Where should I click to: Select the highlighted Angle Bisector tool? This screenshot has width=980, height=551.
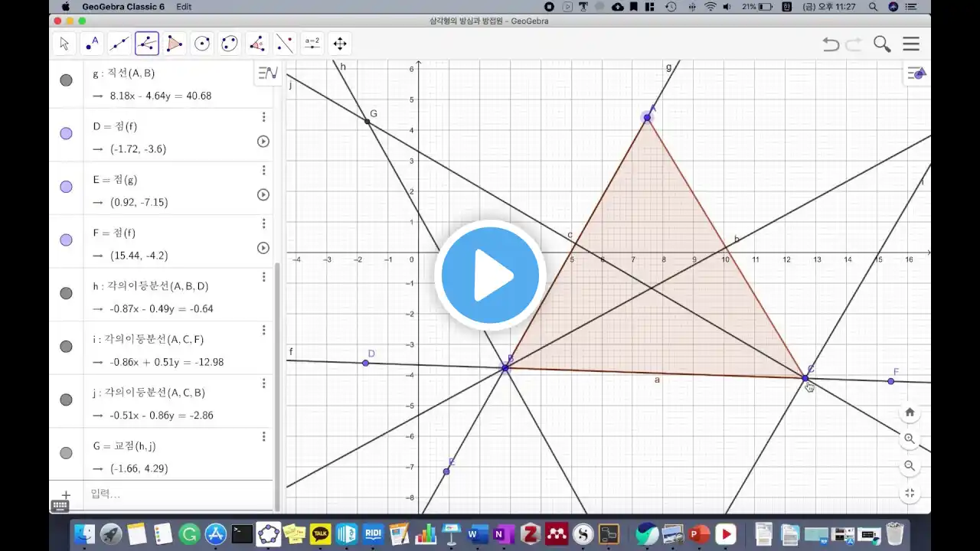[147, 44]
